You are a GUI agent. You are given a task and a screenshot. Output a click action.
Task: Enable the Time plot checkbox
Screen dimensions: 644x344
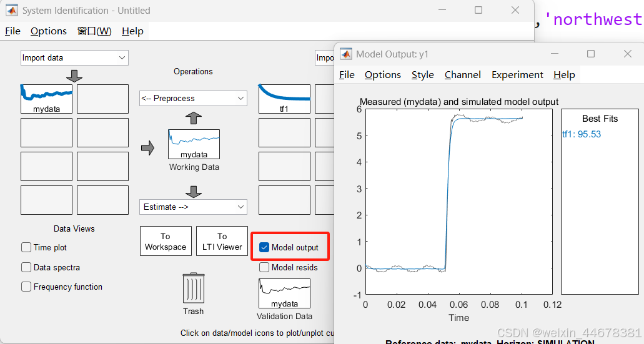coord(26,247)
